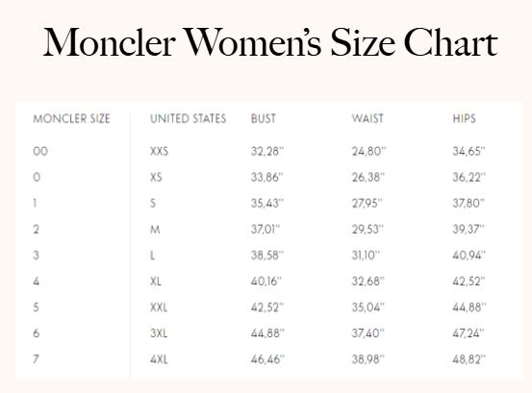Screen dimensions: 532x393
Task: Click hips value 42,52" in XL row
Action: (469, 282)
